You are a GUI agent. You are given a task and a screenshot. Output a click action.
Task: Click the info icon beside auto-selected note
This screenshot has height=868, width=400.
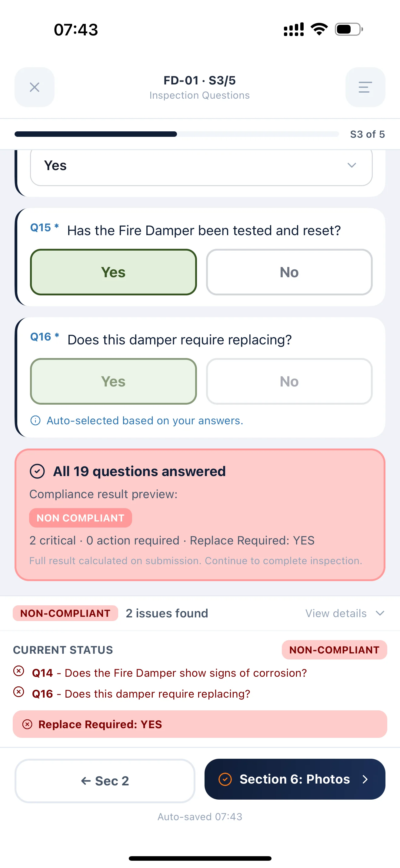point(36,420)
